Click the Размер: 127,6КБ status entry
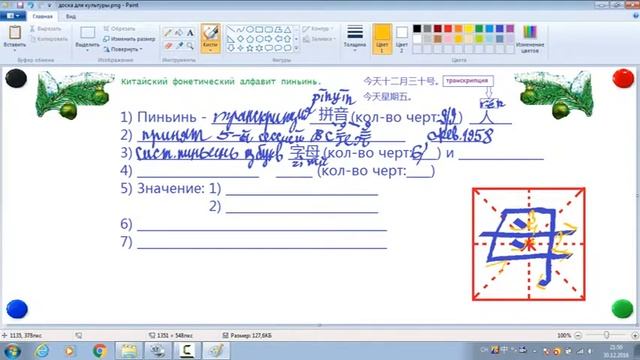Viewport: 640px width, 360px height. [247, 336]
